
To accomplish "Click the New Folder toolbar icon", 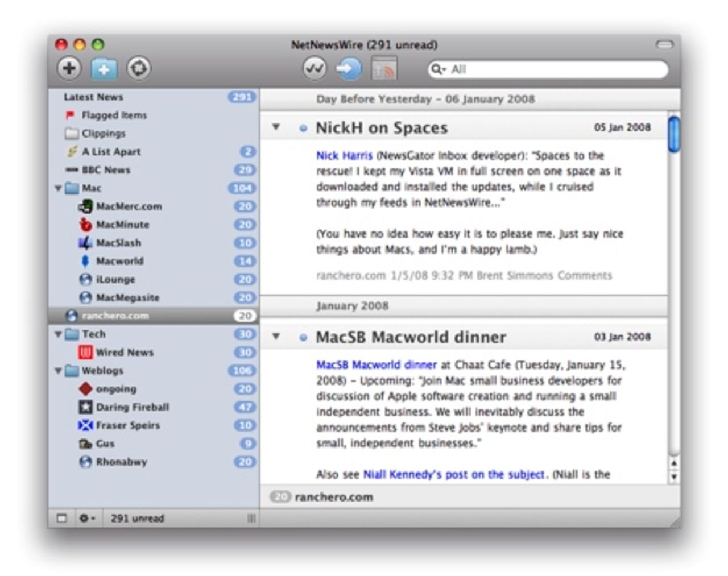I will [x=104, y=69].
